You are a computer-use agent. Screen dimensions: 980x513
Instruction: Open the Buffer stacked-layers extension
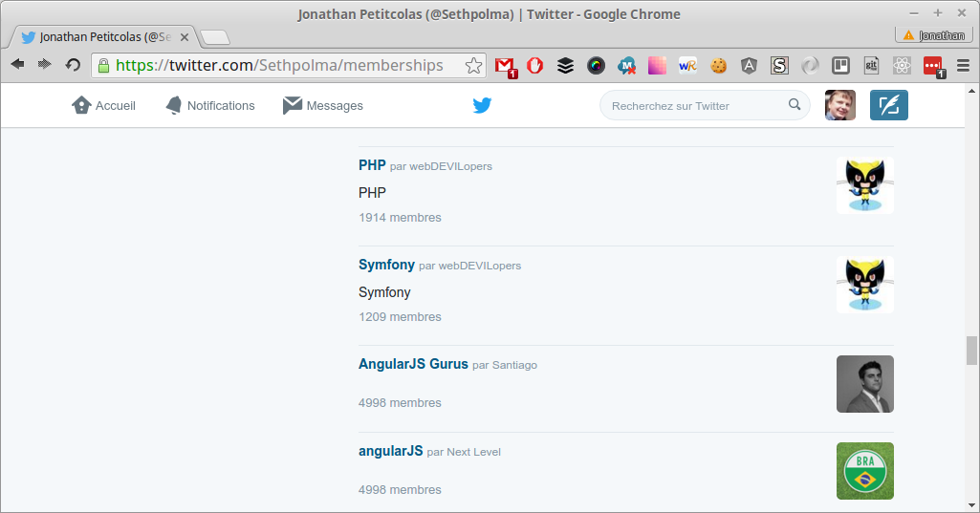click(565, 65)
